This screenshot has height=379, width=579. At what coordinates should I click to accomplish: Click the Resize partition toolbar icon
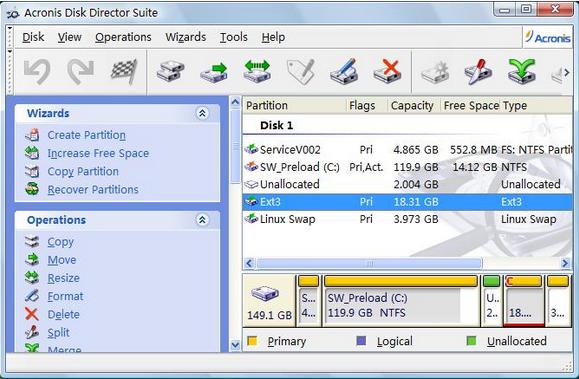[x=257, y=71]
